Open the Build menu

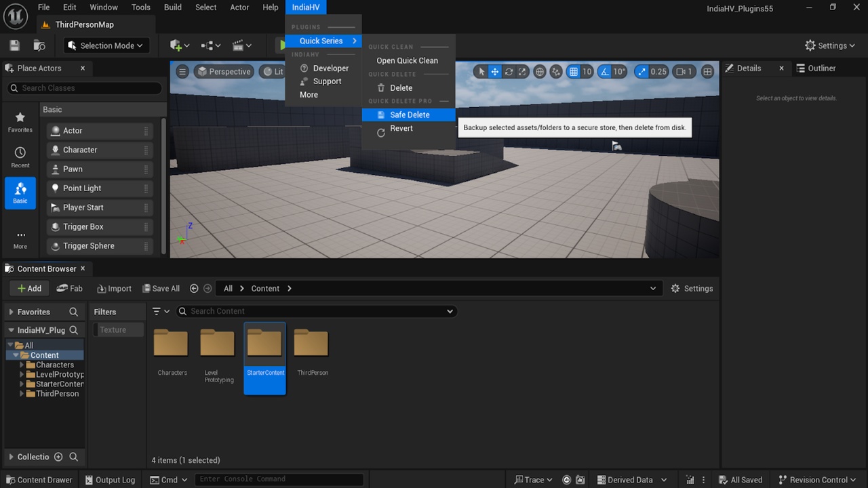tap(173, 7)
